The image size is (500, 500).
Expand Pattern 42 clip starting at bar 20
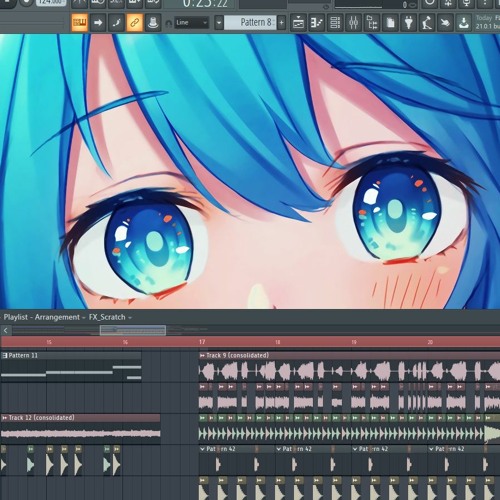pyautogui.click(x=431, y=449)
